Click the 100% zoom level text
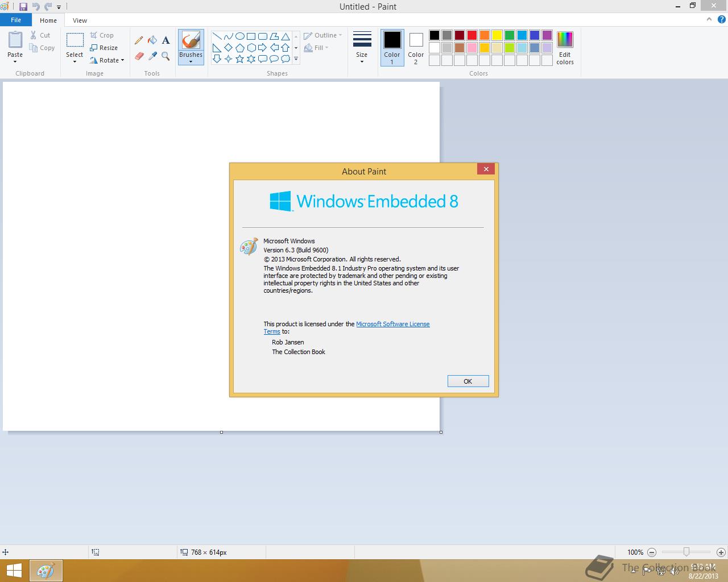Viewport: 728px width, 582px height. click(635, 552)
